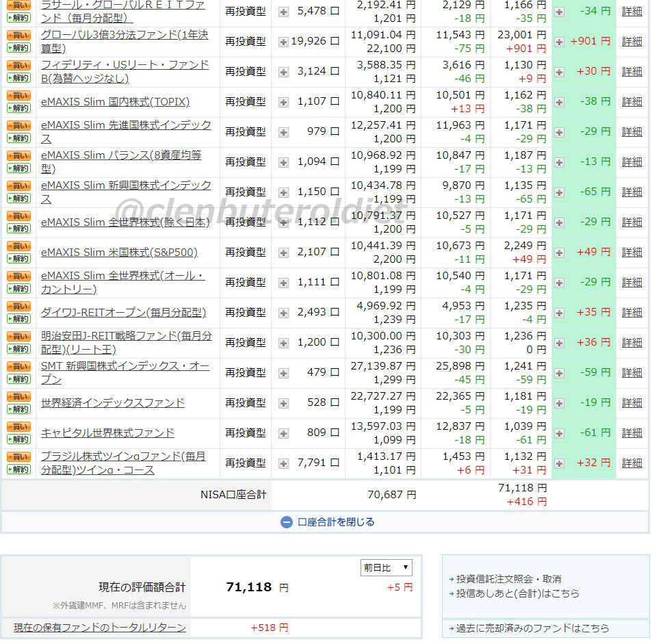This screenshot has height=644, width=652.
Task: Select total valuation 71,118 円 in bold
Action: [x=257, y=587]
